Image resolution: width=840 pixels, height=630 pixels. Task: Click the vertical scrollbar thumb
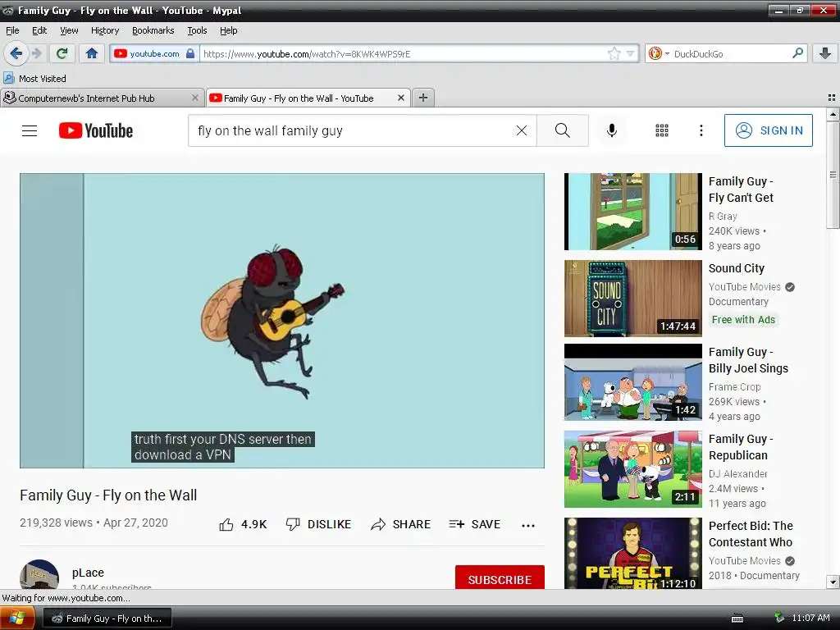[833, 175]
